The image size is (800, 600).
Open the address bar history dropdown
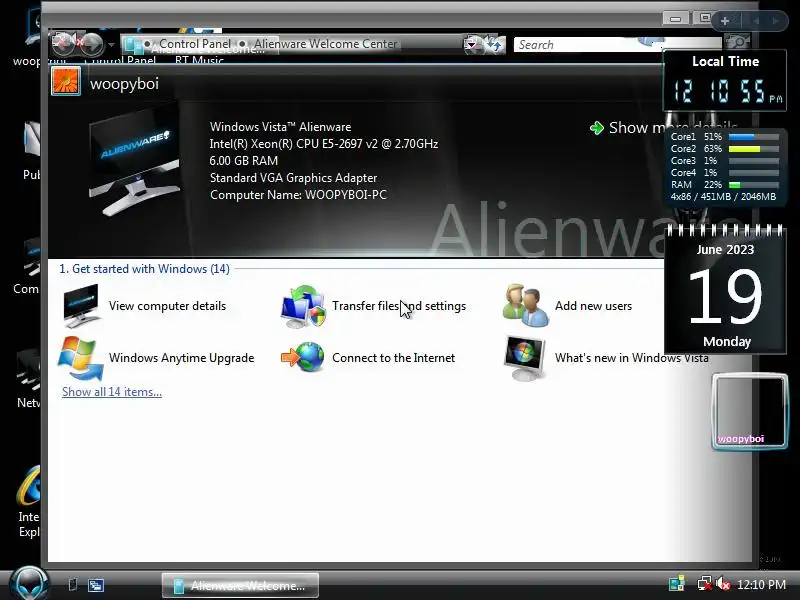tap(472, 44)
